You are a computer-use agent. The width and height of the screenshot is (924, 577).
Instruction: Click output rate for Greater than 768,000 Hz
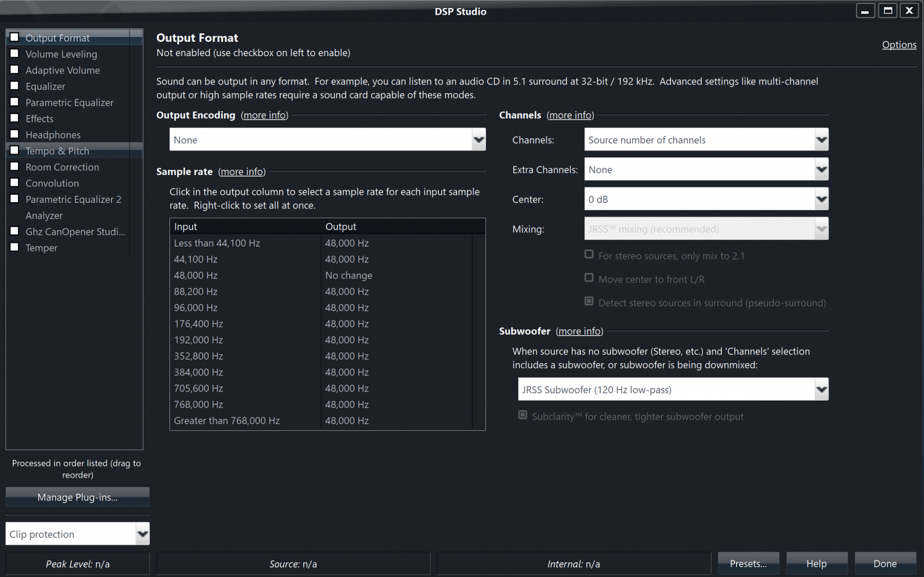(347, 420)
